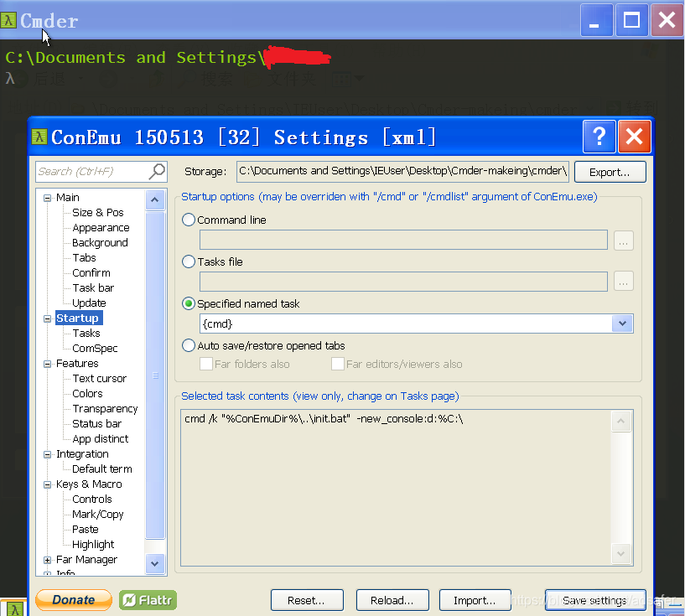Click the Cmder lambda icon in main title bar
This screenshot has width=685, height=616.
click(x=8, y=20)
